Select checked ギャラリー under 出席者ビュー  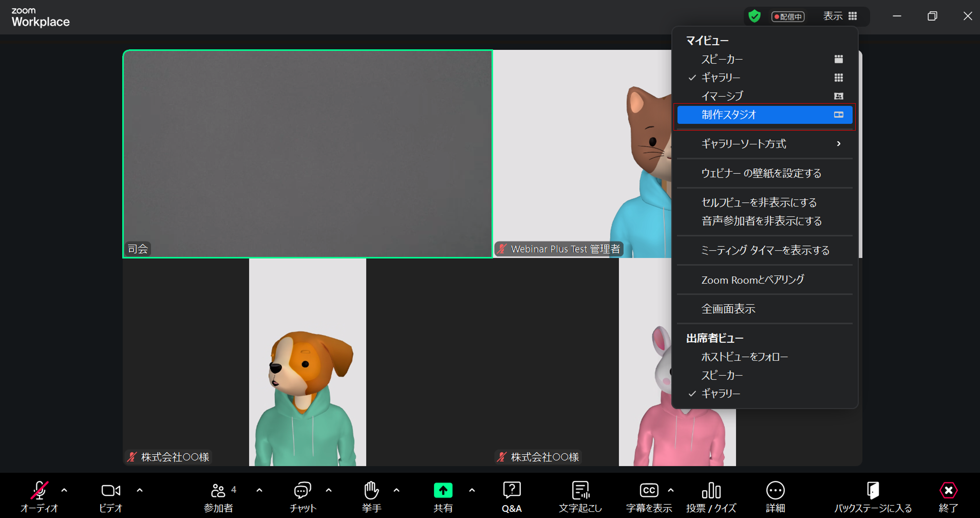[x=765, y=394]
